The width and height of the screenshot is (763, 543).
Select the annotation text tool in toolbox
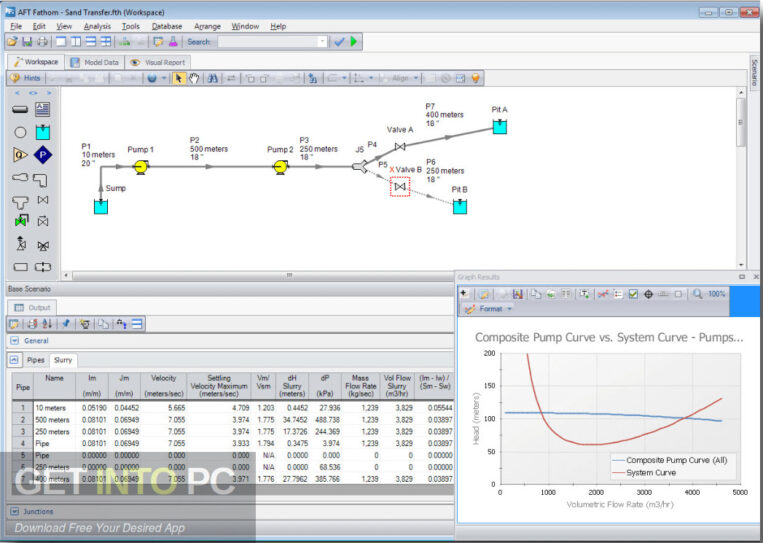tap(42, 109)
